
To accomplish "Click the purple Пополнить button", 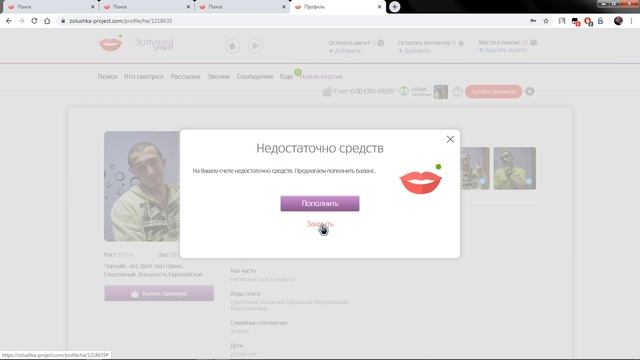I will (x=320, y=203).
